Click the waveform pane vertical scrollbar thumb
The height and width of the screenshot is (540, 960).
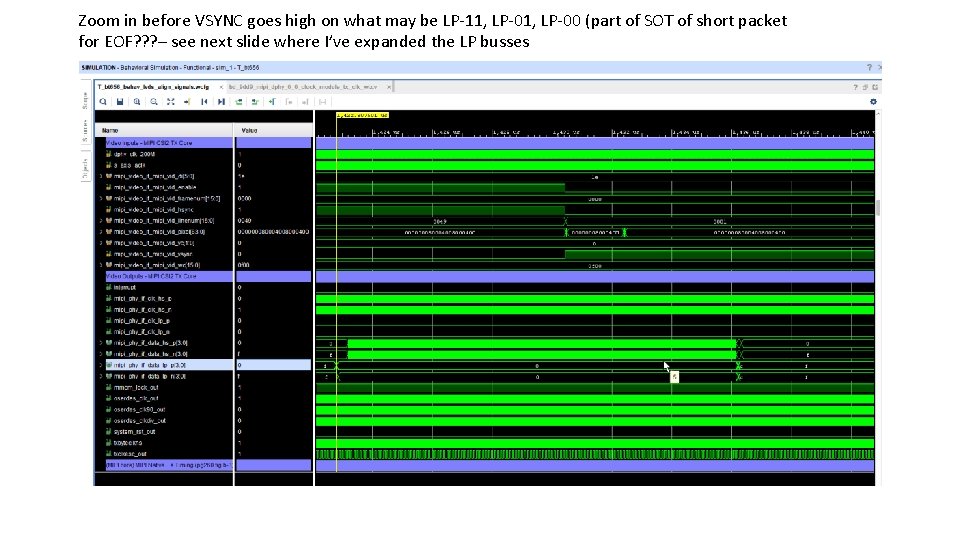pyautogui.click(x=877, y=208)
